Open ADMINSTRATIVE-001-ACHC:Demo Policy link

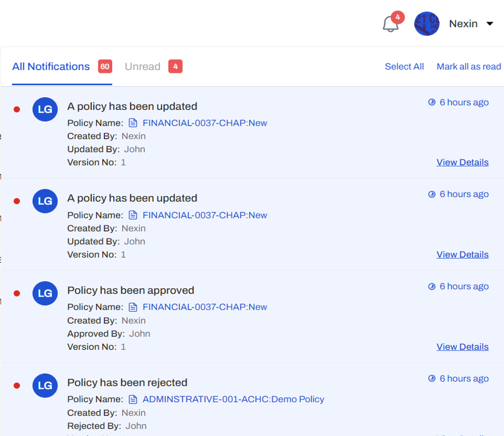pyautogui.click(x=233, y=399)
